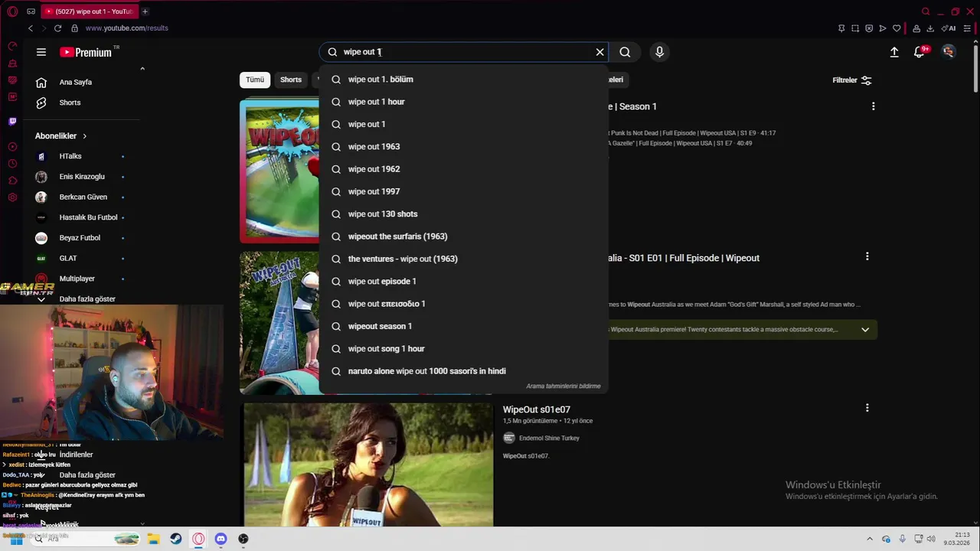Open OBS Studio from taskbar
The height and width of the screenshot is (551, 980).
click(243, 539)
